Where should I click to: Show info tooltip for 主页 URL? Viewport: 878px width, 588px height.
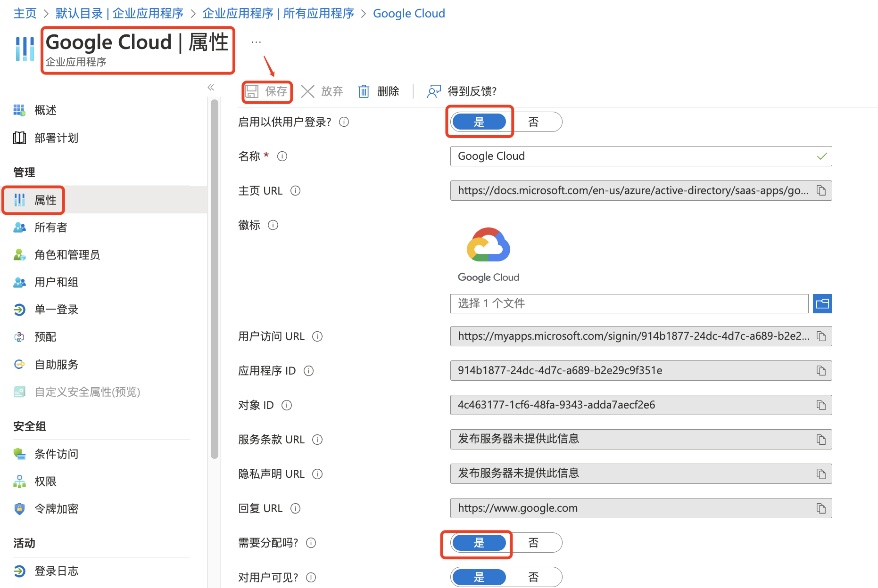pyautogui.click(x=295, y=190)
